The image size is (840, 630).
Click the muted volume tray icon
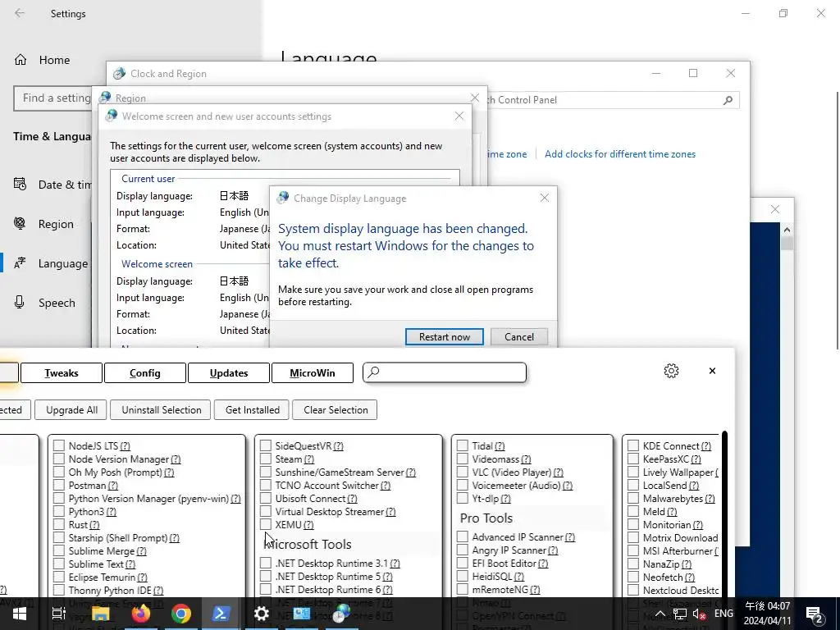pos(699,614)
